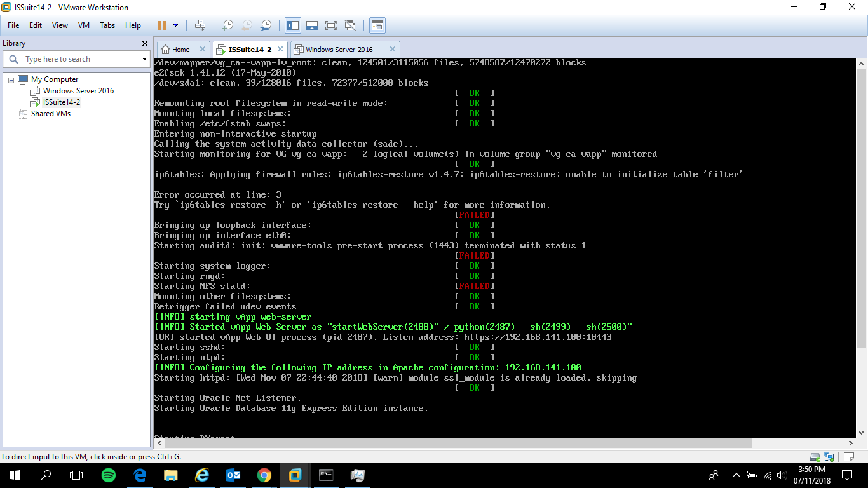Click the Unity mode icon
This screenshot has height=488, width=868.
coord(350,25)
